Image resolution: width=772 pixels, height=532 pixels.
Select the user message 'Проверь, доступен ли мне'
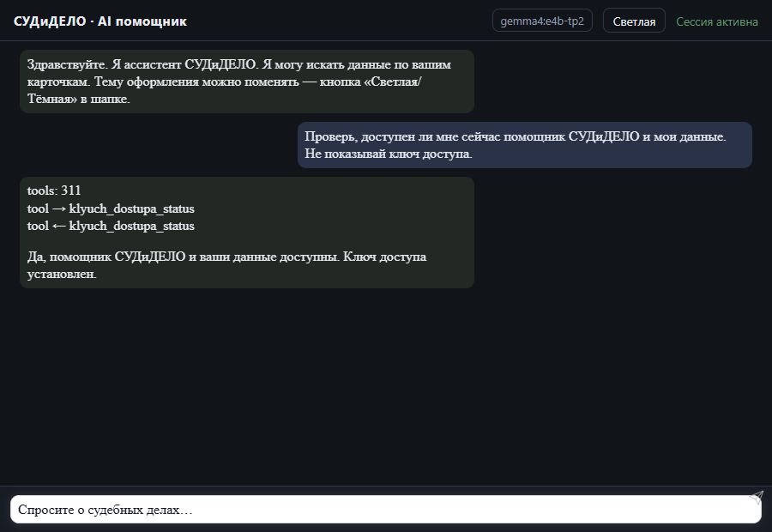pyautogui.click(x=524, y=145)
